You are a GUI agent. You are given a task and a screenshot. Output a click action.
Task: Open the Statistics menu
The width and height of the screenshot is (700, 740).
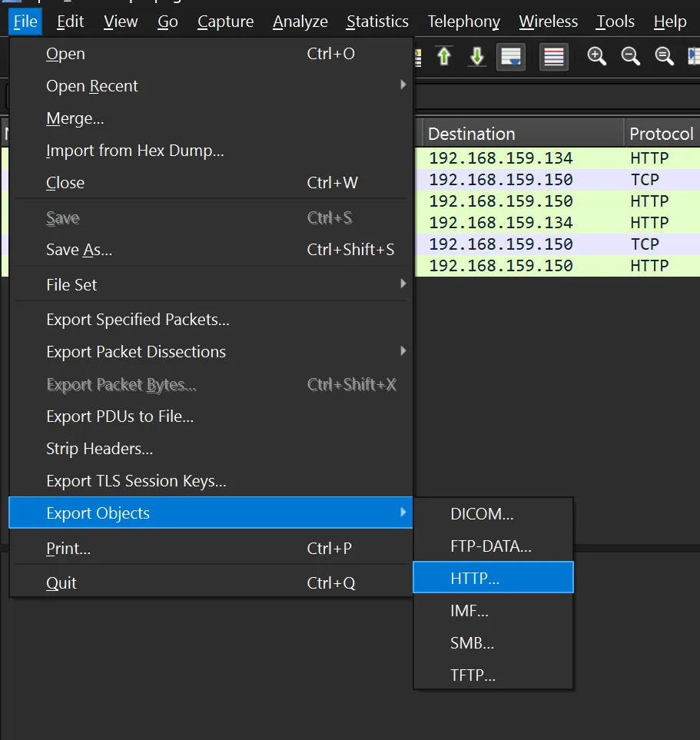tap(377, 22)
